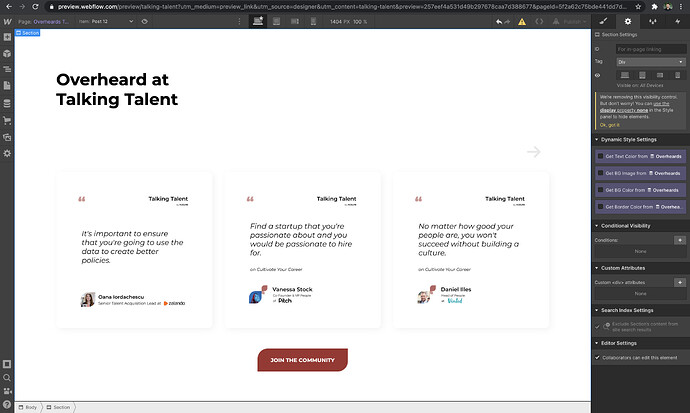The height and width of the screenshot is (413, 690).
Task: Click the Section label tag on canvas
Action: click(27, 33)
